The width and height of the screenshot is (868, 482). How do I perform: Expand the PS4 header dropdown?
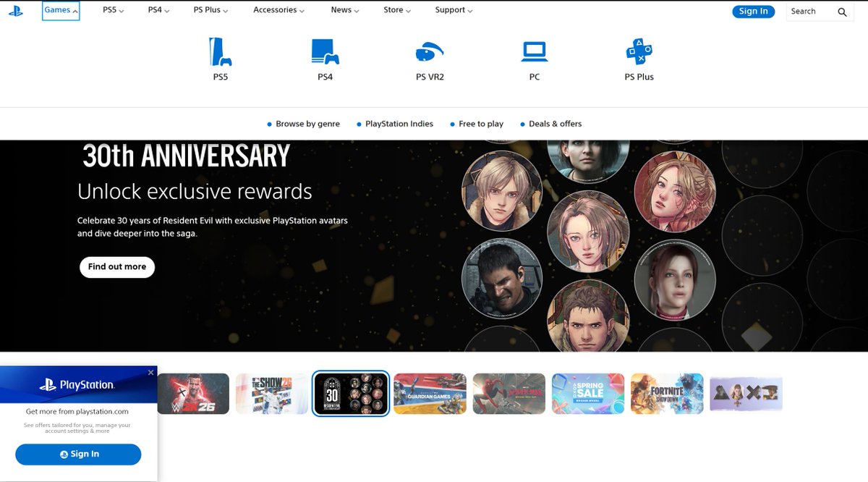[158, 10]
